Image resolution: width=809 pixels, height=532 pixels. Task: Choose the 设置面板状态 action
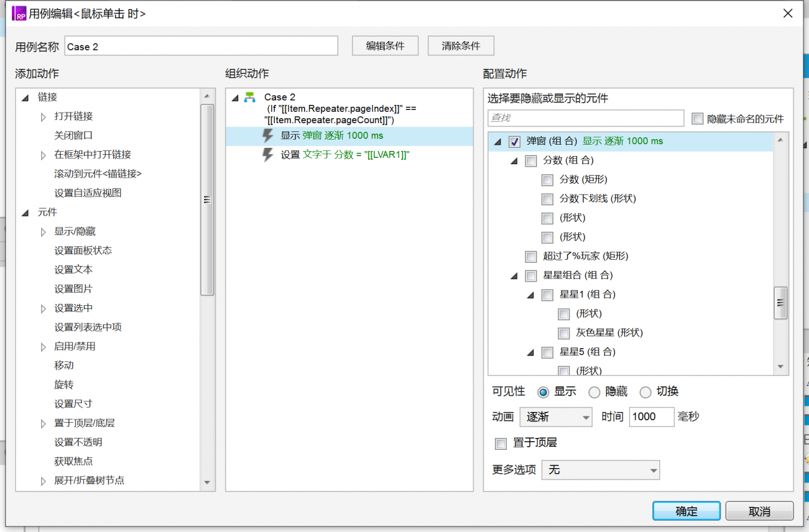pyautogui.click(x=83, y=251)
